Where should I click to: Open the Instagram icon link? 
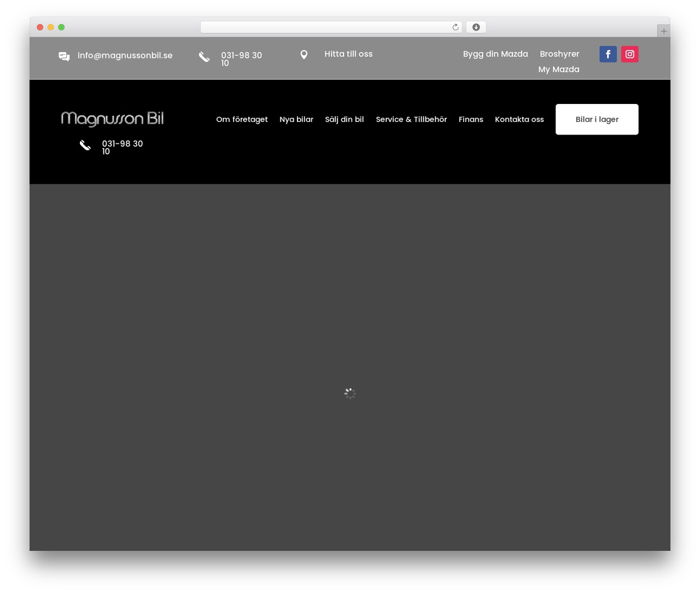pyautogui.click(x=629, y=54)
